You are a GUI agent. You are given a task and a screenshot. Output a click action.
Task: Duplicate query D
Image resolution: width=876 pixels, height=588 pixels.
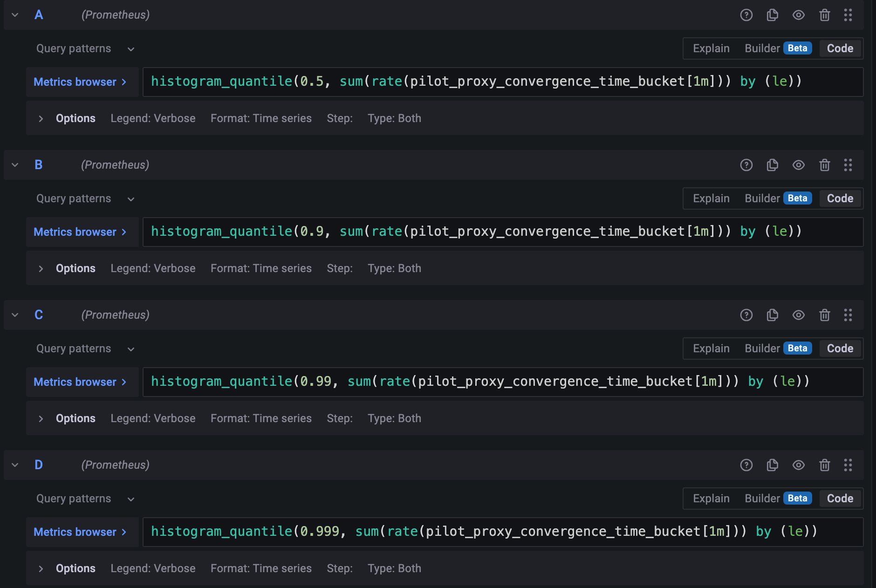click(x=773, y=465)
